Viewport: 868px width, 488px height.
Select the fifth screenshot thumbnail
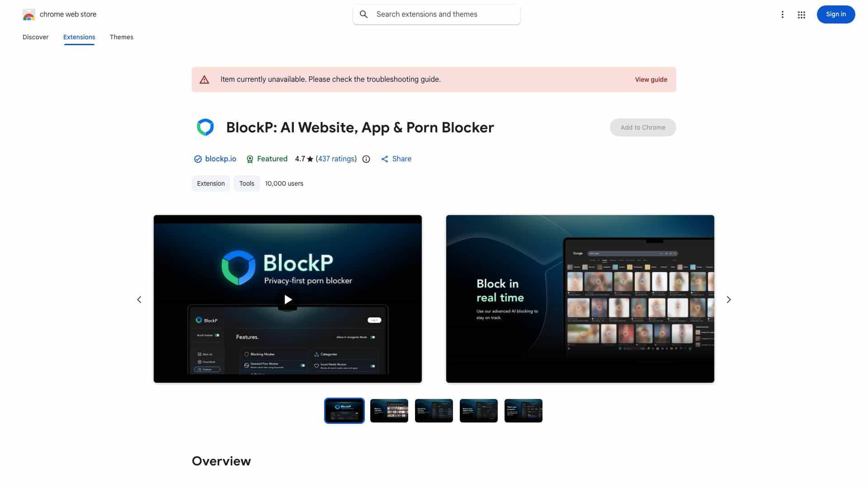click(523, 411)
